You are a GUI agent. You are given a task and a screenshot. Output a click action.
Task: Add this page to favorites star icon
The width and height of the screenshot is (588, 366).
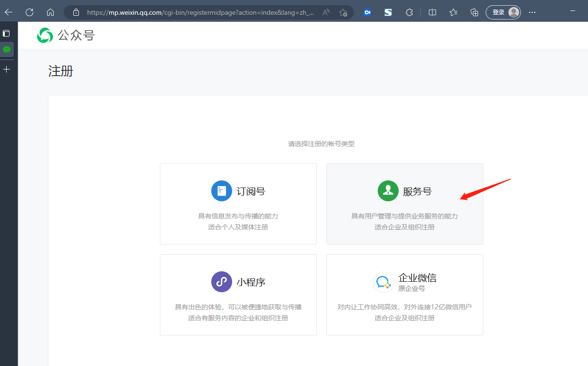[343, 12]
